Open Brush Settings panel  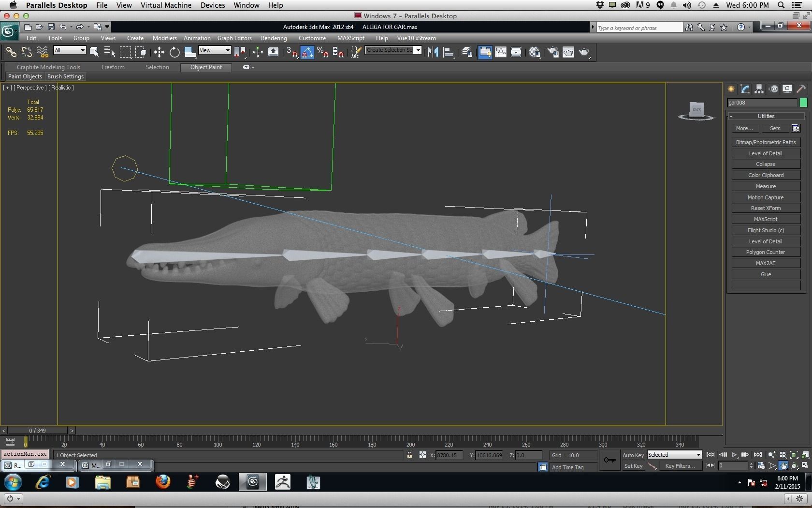[x=65, y=76]
